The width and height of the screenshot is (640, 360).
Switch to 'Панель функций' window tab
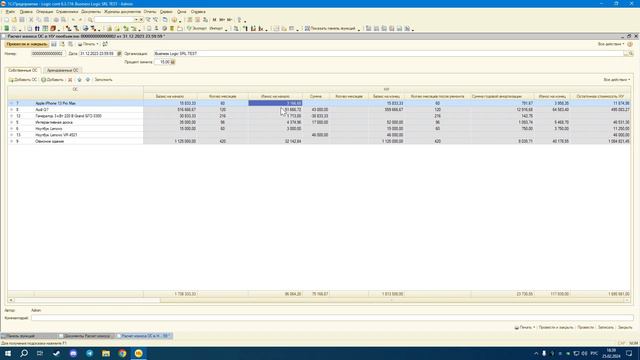tap(28, 336)
